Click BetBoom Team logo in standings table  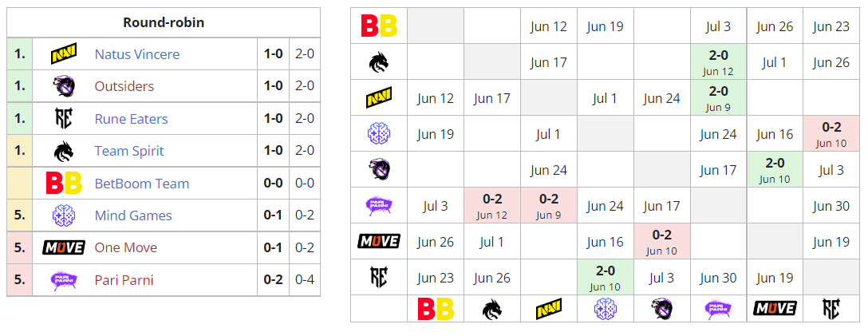(x=63, y=184)
